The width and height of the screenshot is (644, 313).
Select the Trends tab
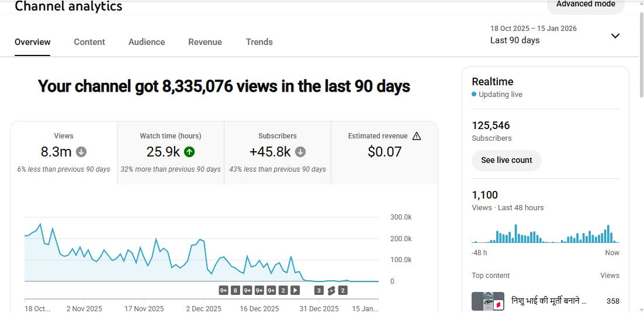(259, 42)
